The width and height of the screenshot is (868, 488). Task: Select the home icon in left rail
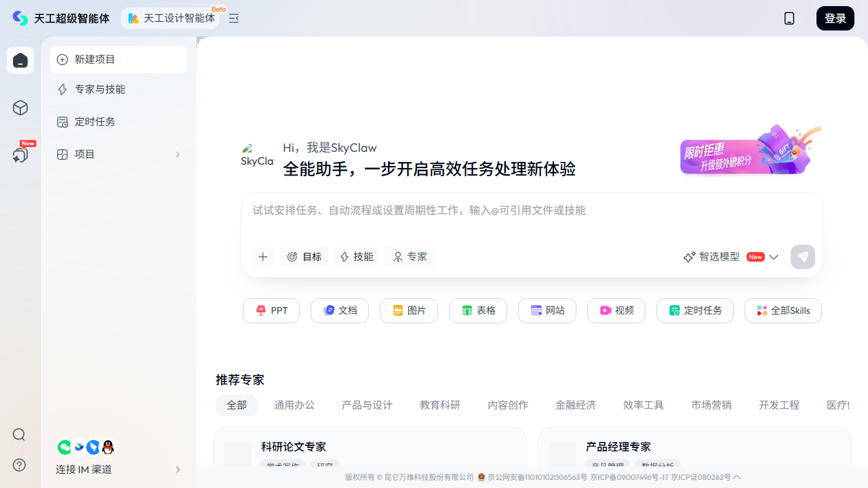[x=20, y=60]
